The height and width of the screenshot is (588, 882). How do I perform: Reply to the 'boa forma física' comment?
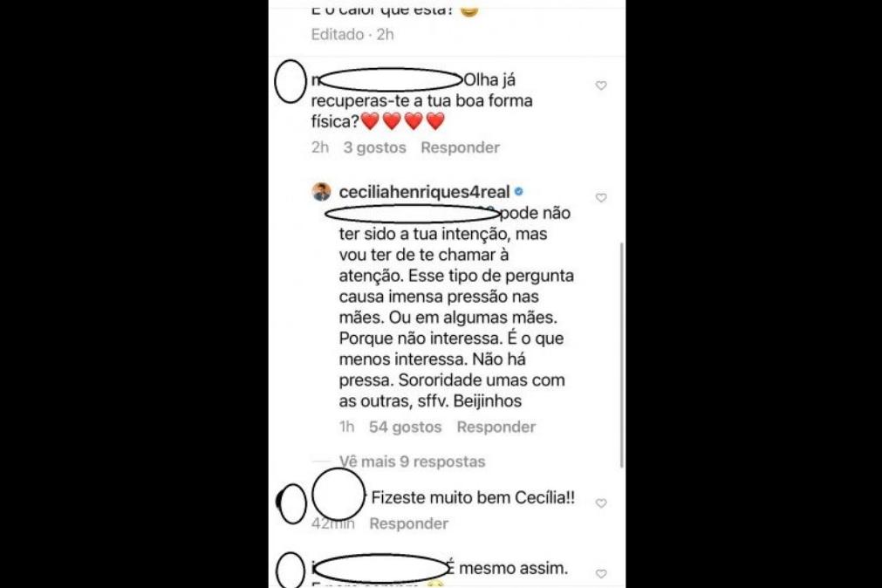pyautogui.click(x=460, y=147)
